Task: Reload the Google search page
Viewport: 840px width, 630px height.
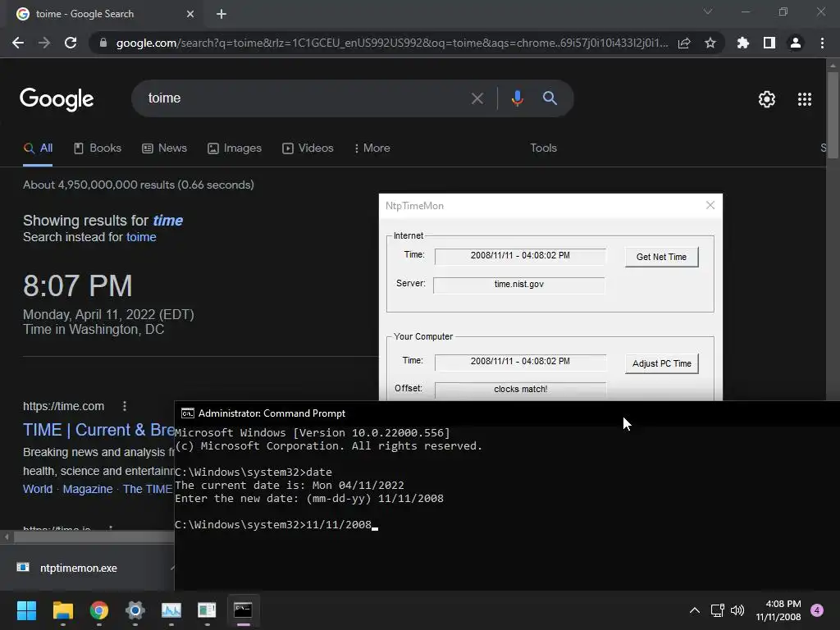Action: pyautogui.click(x=71, y=43)
